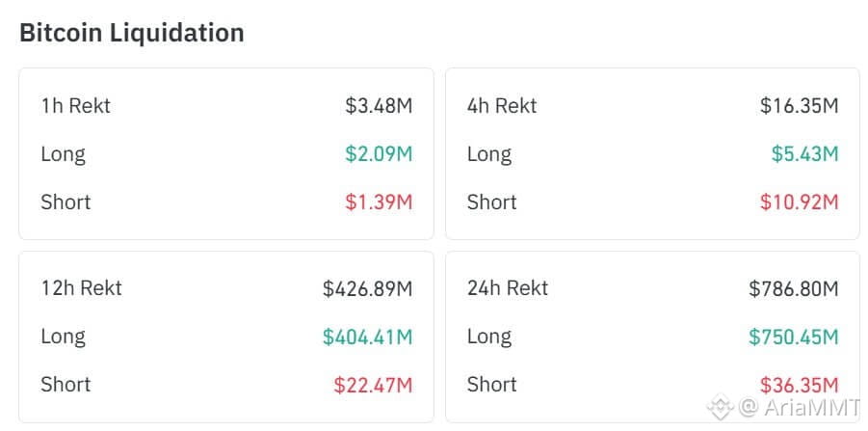
Task: Click the 24h Rekt total $786.80M
Action: click(x=793, y=287)
